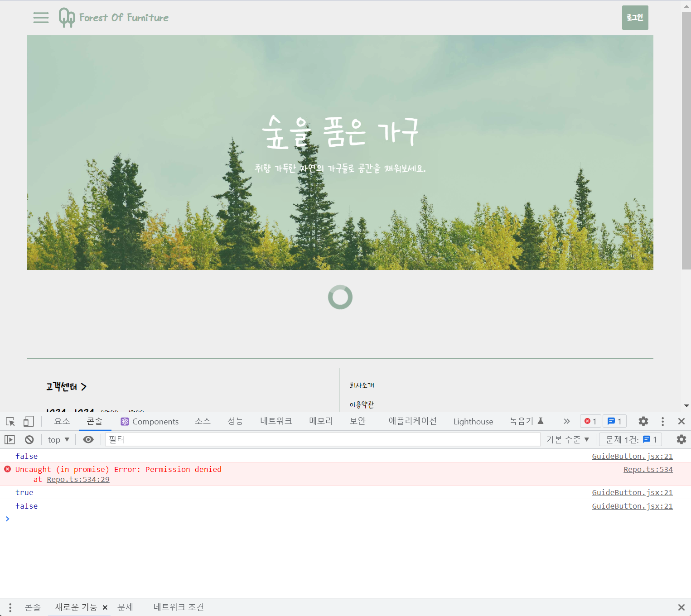Click the blue issues count badge
This screenshot has height=616, width=691.
[x=614, y=421]
